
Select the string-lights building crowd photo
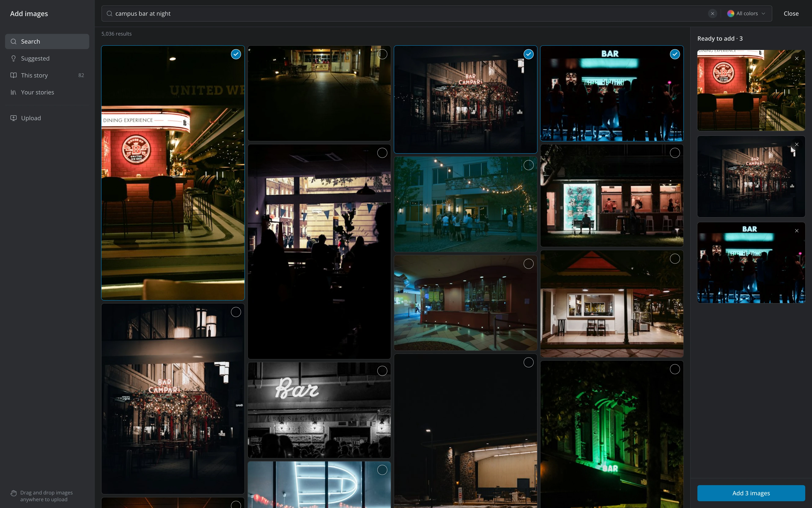coord(528,165)
